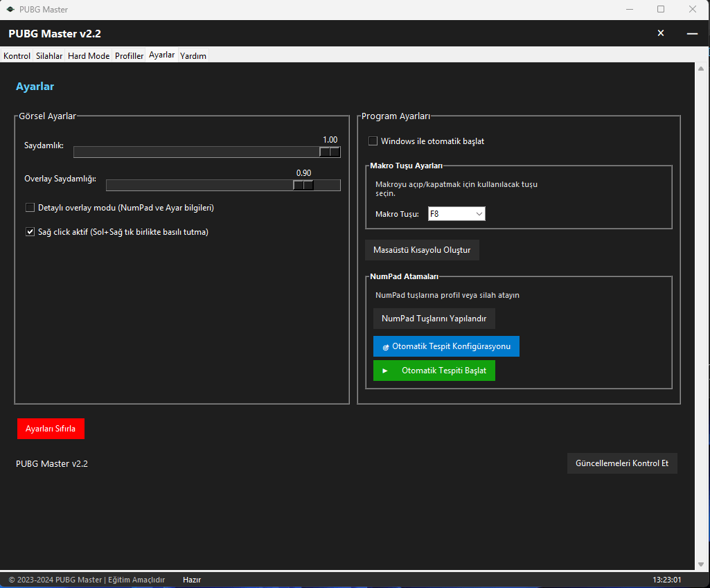
Task: Click the NumPad tuşlarına profil description text
Action: click(x=447, y=295)
